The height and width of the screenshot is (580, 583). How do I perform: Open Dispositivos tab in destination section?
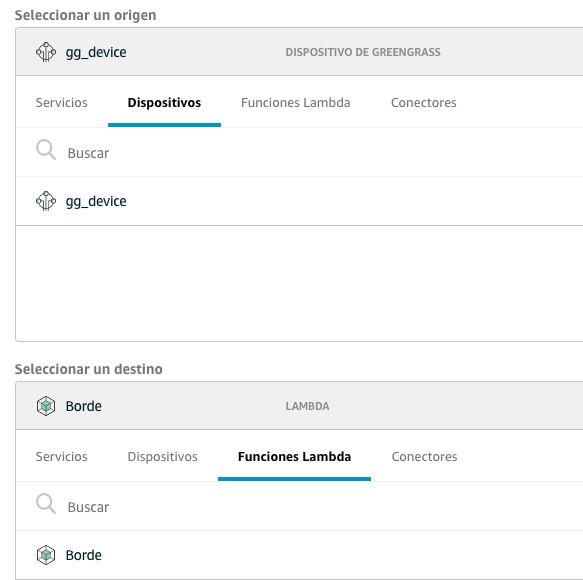(162, 457)
